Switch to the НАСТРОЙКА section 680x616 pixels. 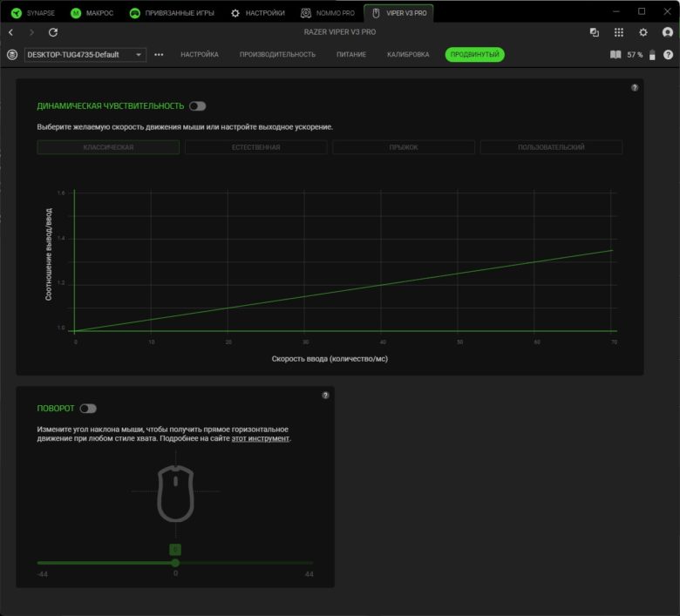200,55
